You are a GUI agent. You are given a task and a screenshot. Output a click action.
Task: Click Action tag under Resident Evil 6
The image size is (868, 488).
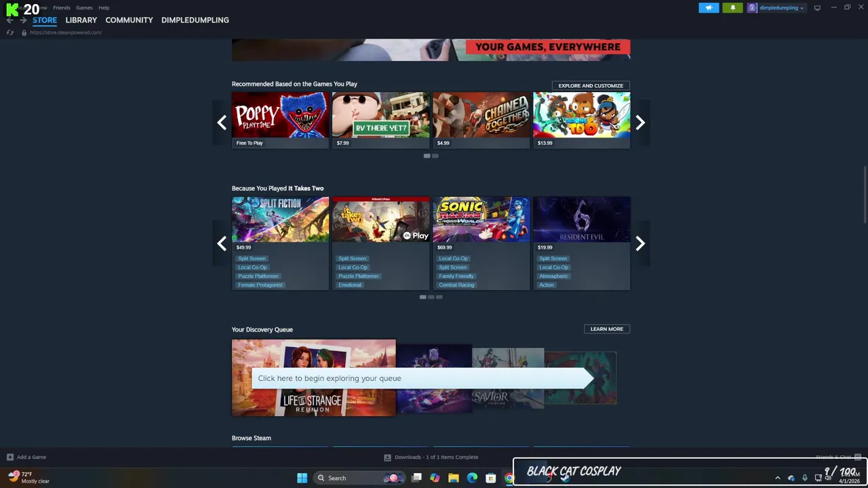coord(547,285)
